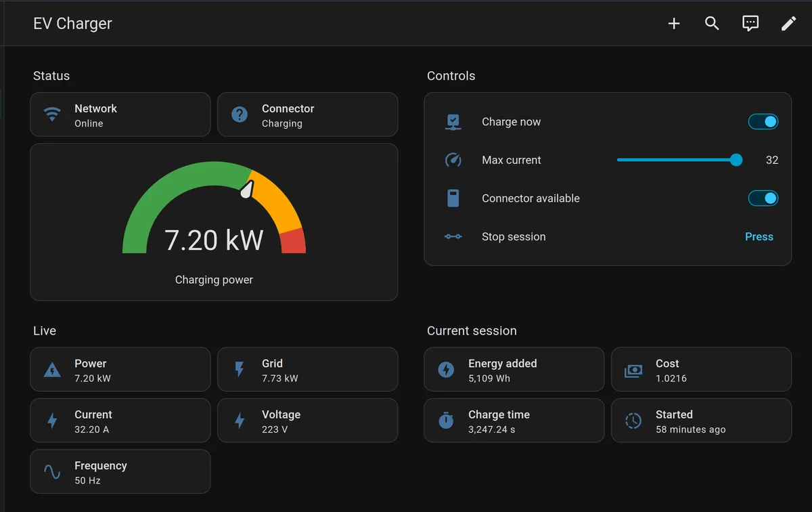Click the Controls section heading
This screenshot has height=512, width=812.
451,76
